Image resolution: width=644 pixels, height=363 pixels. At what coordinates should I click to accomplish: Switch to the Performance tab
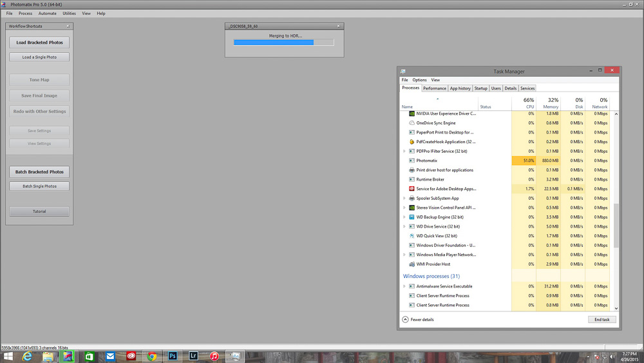(434, 88)
